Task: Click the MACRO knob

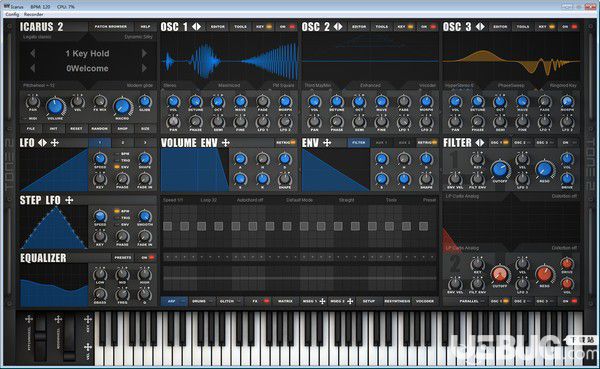Action: coord(122,107)
